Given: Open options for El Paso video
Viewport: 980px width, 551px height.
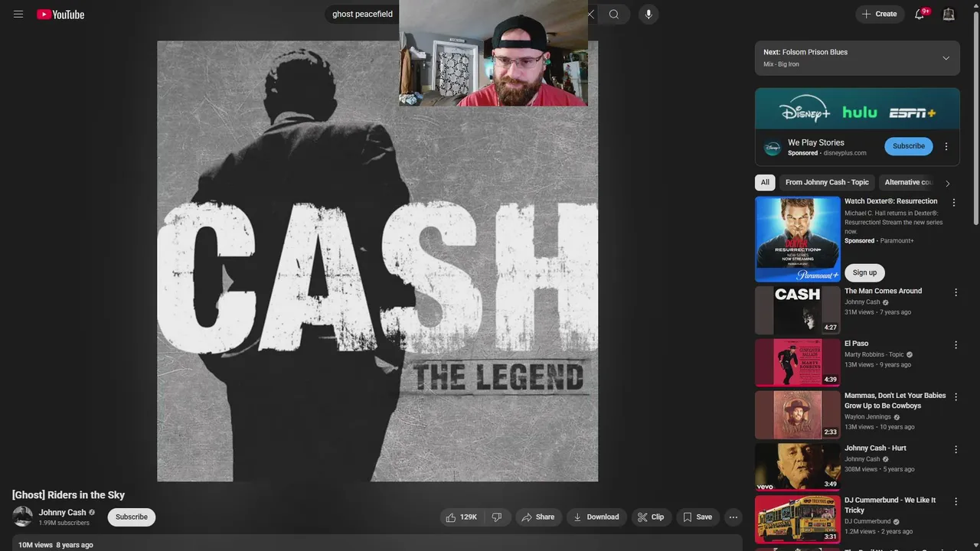Looking at the screenshot, I should tap(955, 345).
